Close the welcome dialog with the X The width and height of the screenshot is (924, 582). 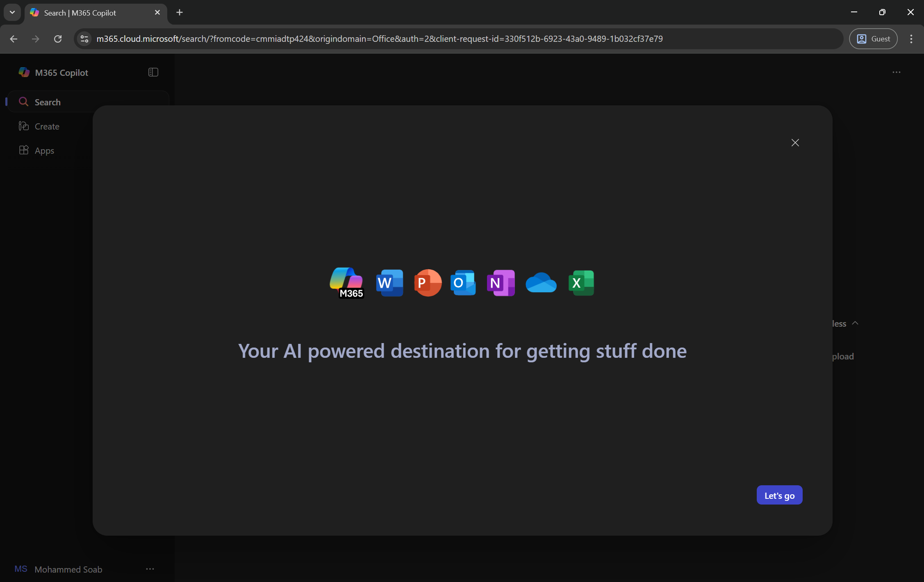point(795,143)
